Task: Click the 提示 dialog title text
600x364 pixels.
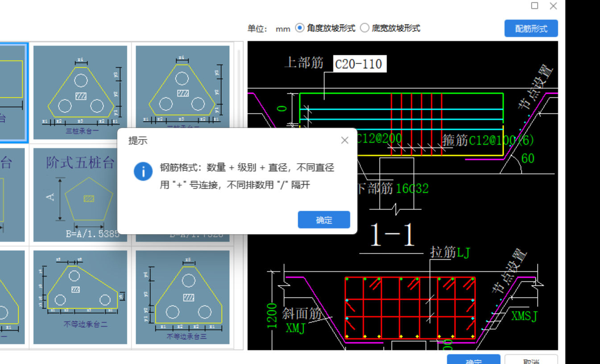Action: 138,141
